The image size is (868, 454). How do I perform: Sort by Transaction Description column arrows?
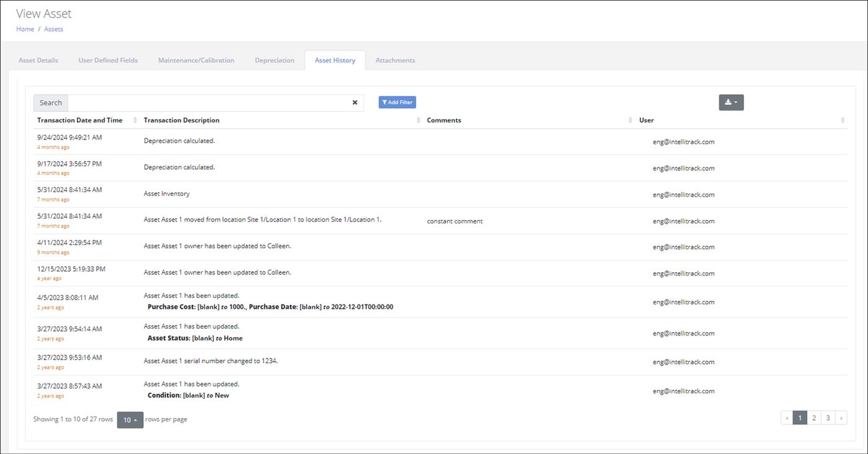coord(418,120)
